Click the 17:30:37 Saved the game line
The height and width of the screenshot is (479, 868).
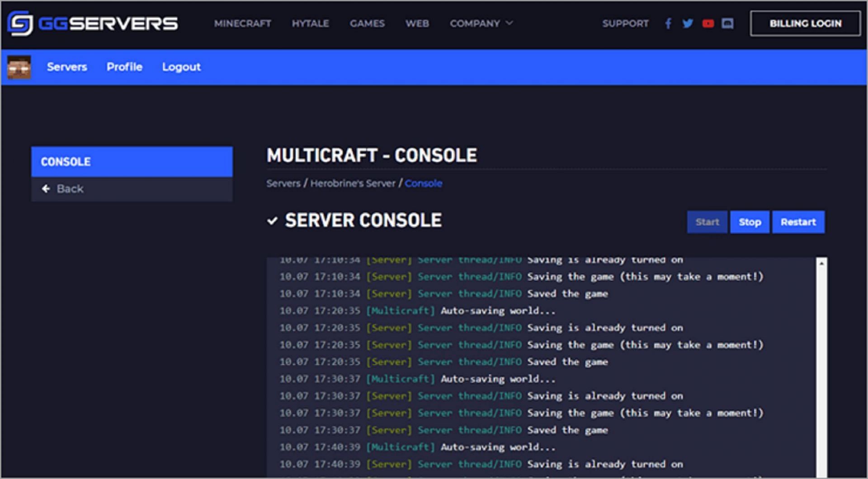[443, 430]
